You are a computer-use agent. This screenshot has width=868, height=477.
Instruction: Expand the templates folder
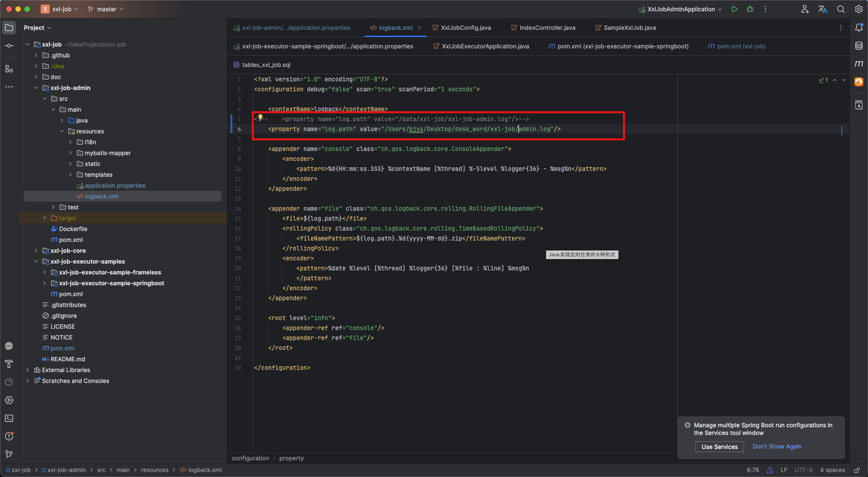71,175
